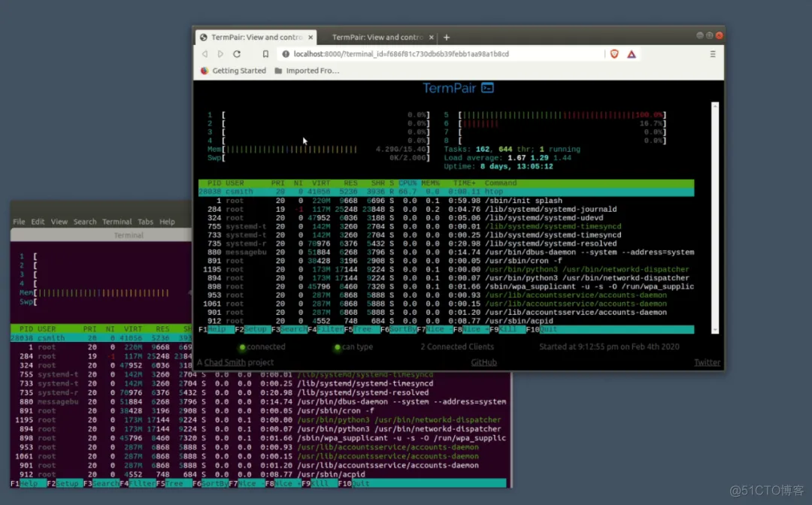Sort by PID column header in browser htop
This screenshot has width=812, height=505.
click(x=214, y=183)
